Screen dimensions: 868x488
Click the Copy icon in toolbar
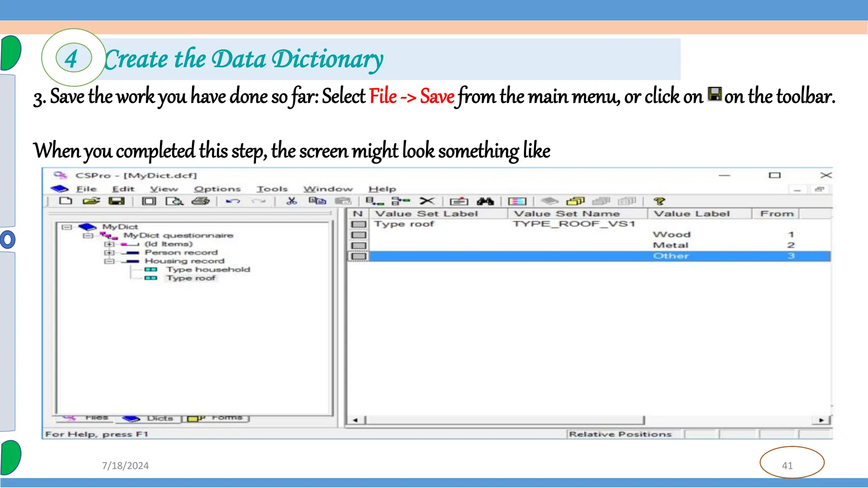(317, 201)
